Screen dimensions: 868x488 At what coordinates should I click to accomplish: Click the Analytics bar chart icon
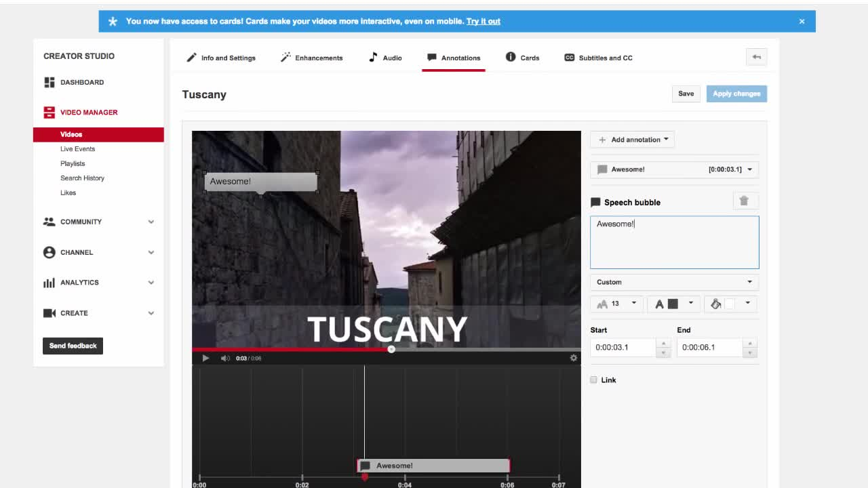49,283
